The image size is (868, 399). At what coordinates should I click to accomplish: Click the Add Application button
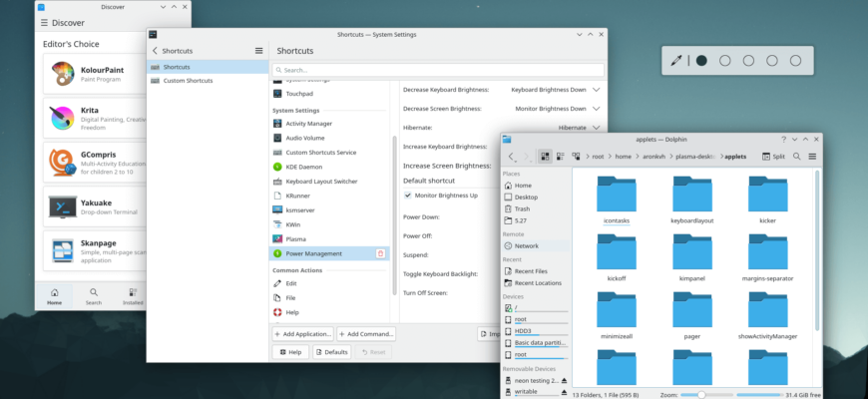click(303, 334)
